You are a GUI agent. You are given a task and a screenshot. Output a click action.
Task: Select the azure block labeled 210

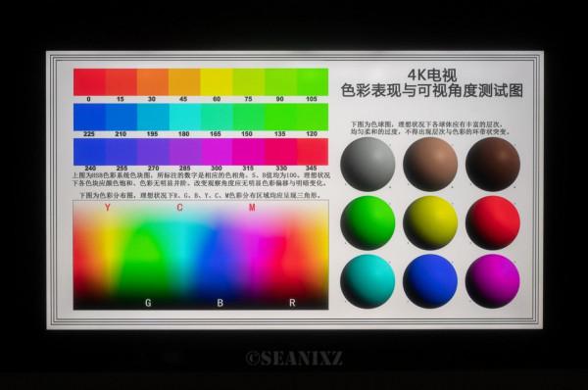tap(122, 117)
